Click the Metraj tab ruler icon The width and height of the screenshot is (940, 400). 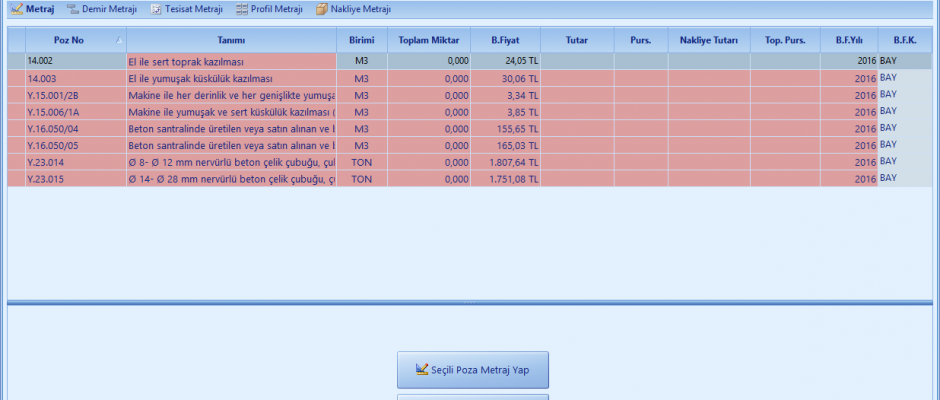(16, 9)
